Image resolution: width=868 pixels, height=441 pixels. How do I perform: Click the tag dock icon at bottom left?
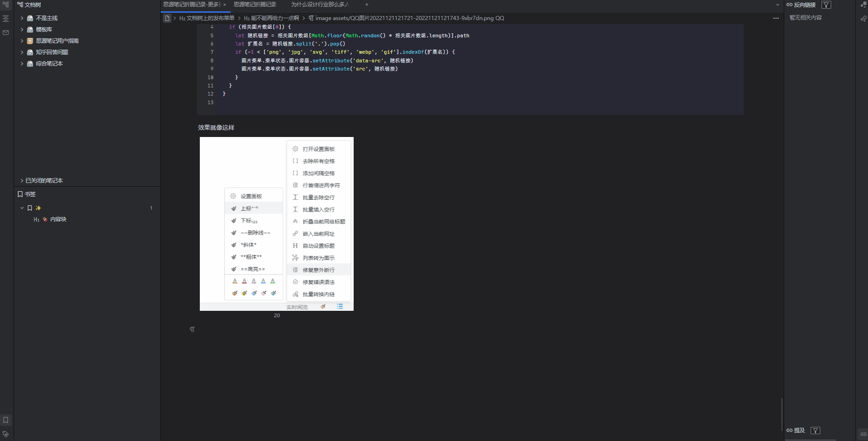pyautogui.click(x=6, y=434)
